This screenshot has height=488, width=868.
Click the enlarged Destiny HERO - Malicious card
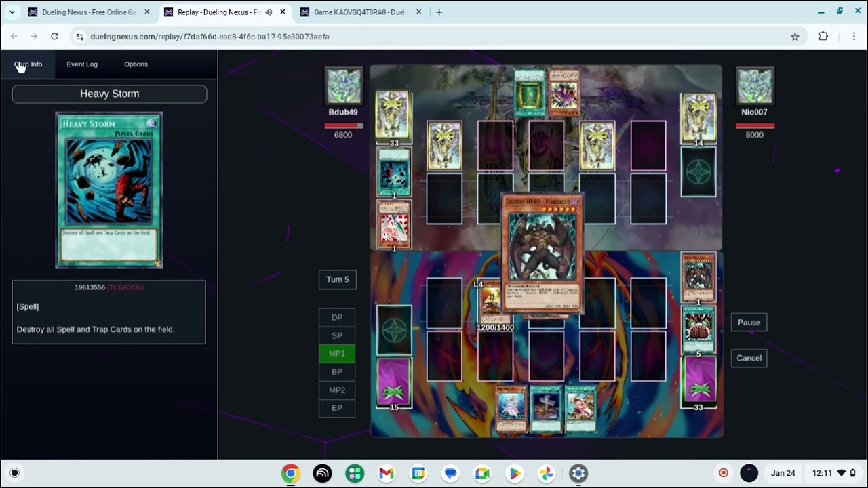coord(542,254)
